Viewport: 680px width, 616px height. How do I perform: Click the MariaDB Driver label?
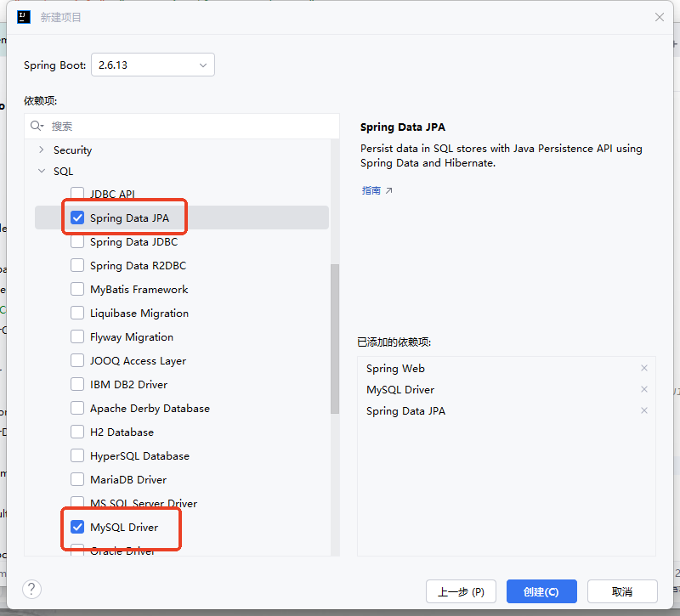[128, 480]
